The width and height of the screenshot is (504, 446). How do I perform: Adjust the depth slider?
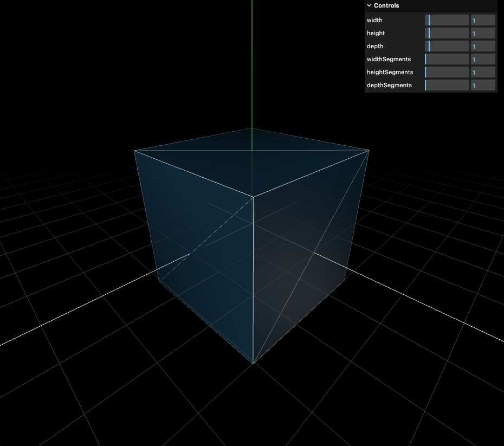[x=447, y=46]
